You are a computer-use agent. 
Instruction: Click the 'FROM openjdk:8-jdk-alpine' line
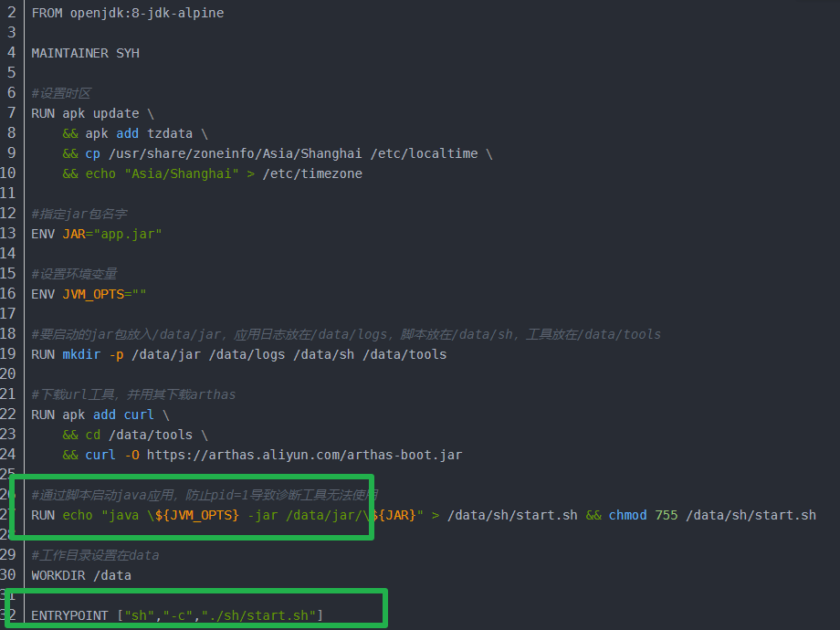pyautogui.click(x=128, y=13)
